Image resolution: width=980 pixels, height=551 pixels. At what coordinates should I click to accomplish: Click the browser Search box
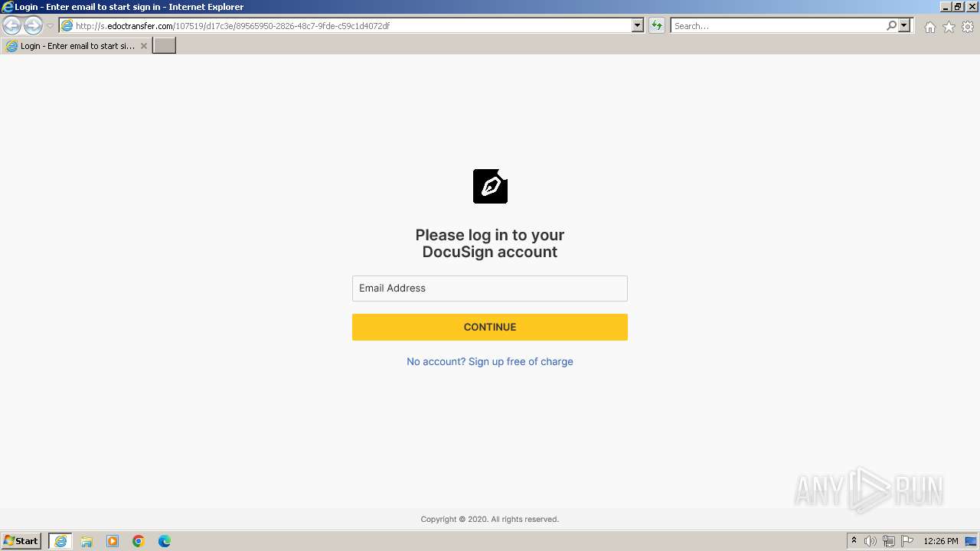tap(778, 26)
